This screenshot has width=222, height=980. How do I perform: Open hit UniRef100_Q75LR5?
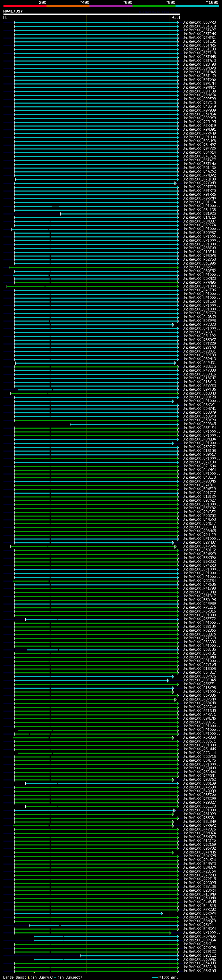click(x=199, y=122)
